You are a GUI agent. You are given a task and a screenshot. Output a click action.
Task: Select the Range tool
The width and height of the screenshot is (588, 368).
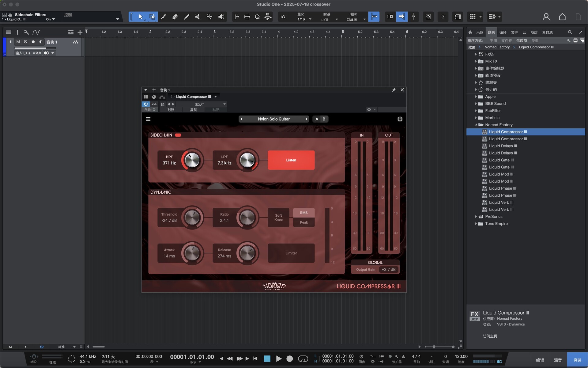[x=152, y=17]
